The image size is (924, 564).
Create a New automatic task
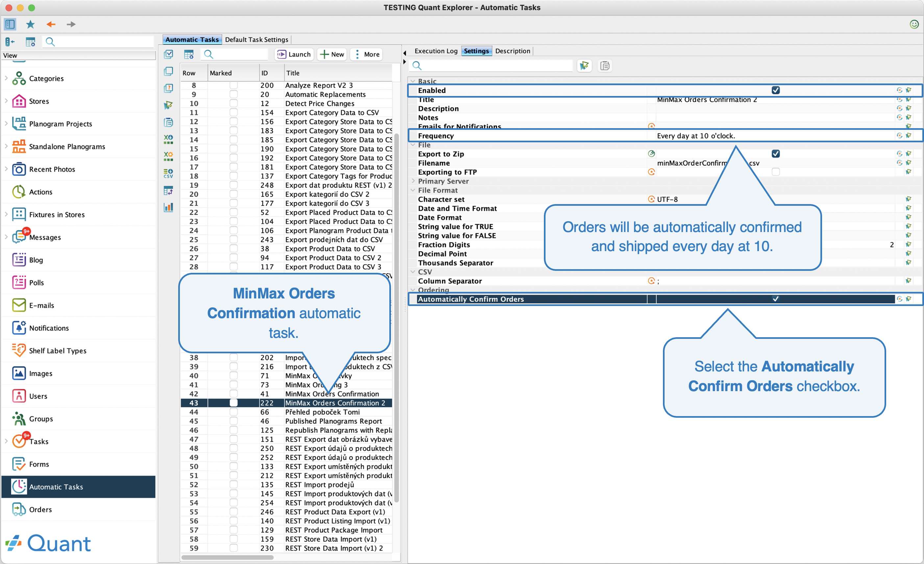332,54
